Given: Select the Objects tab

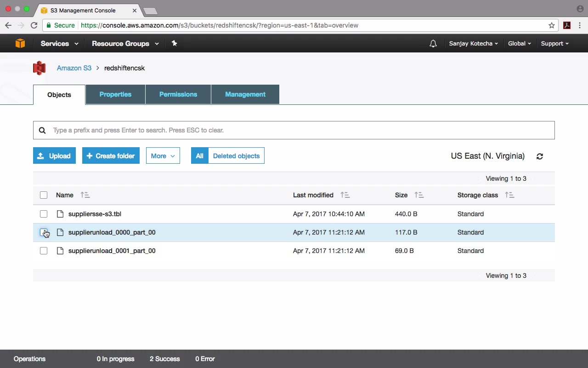Looking at the screenshot, I should [59, 95].
